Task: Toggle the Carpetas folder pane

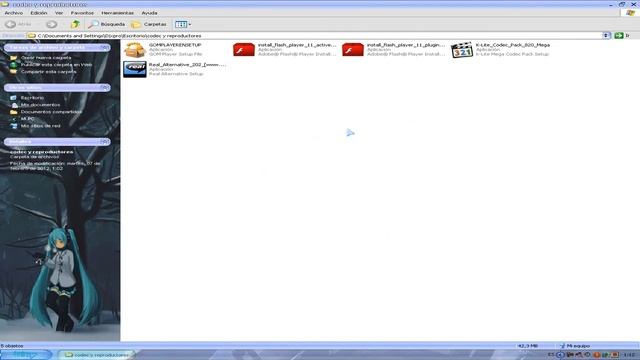Action: (x=149, y=24)
